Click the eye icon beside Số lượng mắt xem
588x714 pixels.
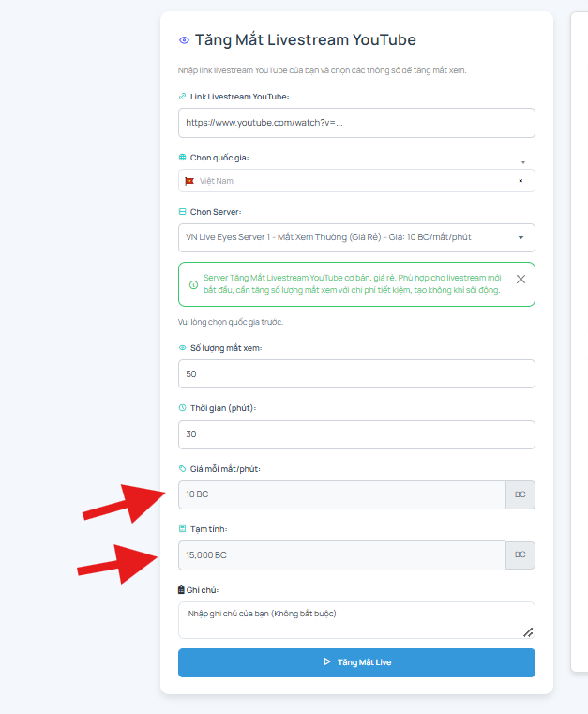tap(183, 348)
